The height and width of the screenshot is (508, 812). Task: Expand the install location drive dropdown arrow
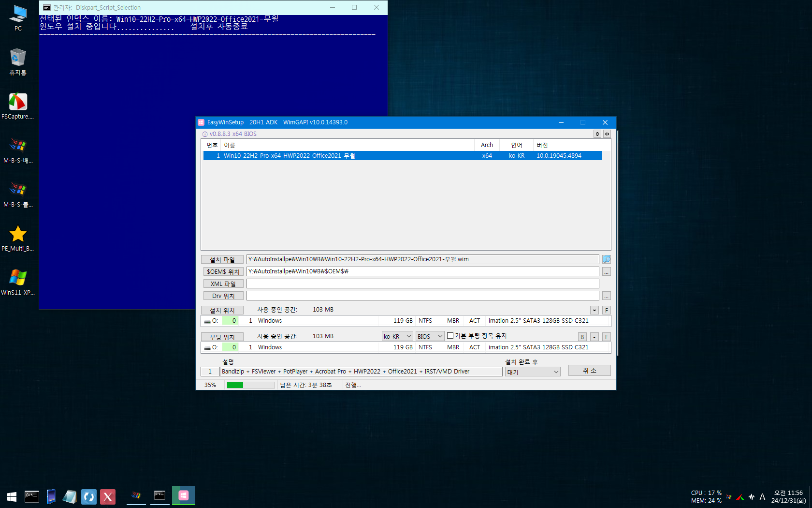coord(594,310)
